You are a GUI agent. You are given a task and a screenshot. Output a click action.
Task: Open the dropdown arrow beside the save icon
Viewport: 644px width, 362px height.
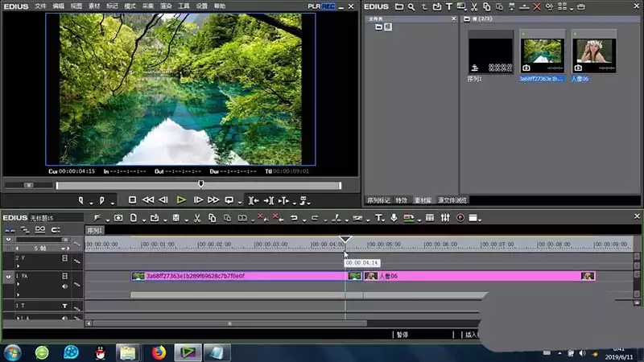pyautogui.click(x=187, y=220)
